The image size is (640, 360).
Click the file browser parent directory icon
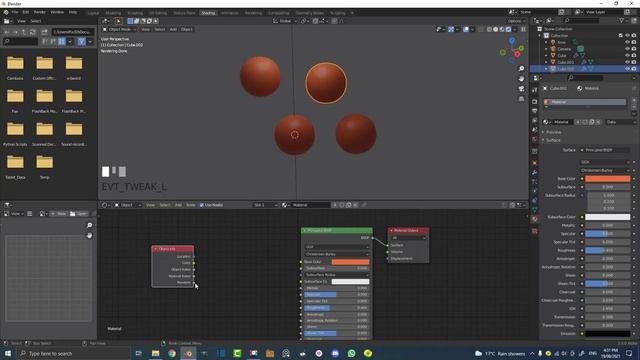click(24, 32)
